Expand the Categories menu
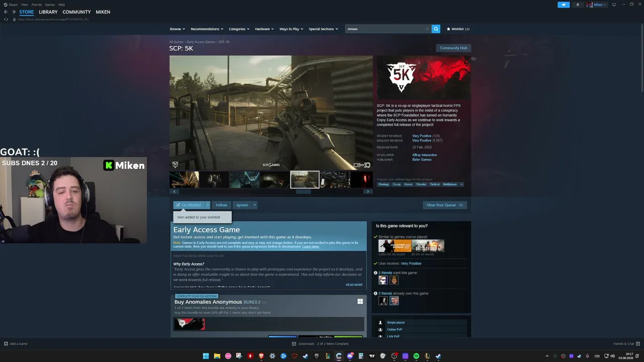This screenshot has width=644, height=362. point(239,29)
